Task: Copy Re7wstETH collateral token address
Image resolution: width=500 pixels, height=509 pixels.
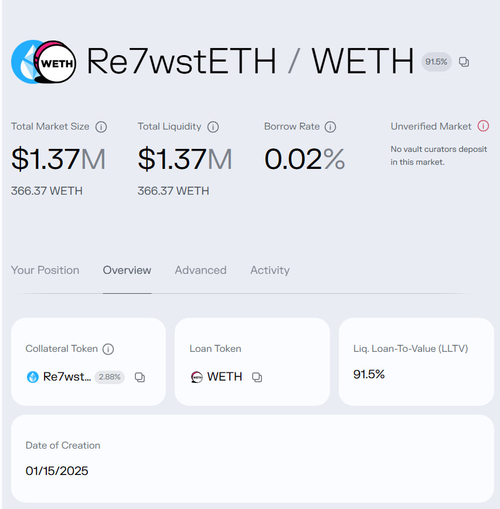Action: (x=140, y=377)
